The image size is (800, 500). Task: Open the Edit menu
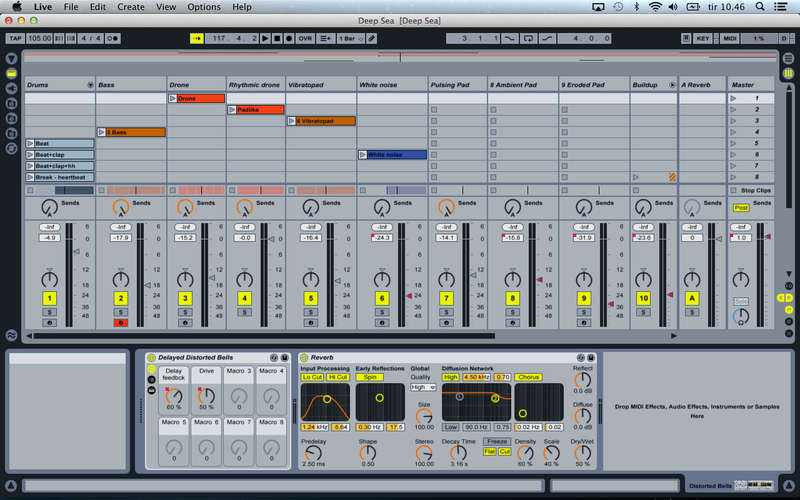[97, 7]
